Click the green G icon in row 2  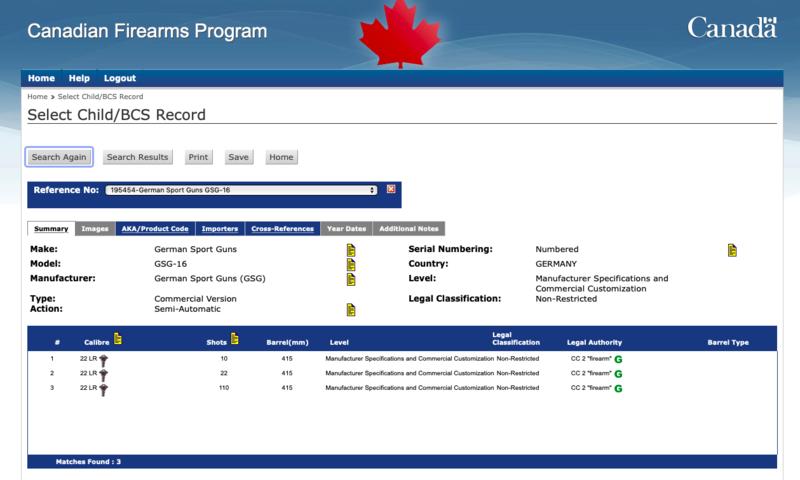pos(618,374)
